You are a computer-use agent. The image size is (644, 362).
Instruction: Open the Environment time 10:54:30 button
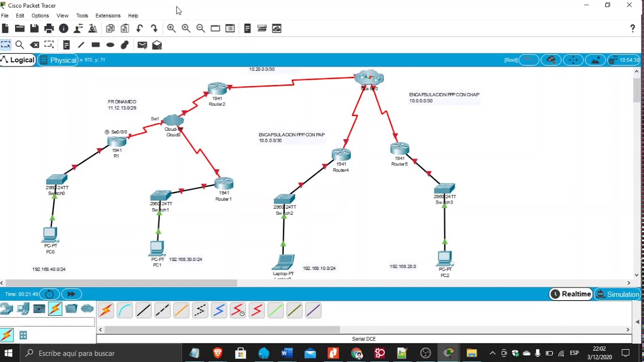(624, 60)
